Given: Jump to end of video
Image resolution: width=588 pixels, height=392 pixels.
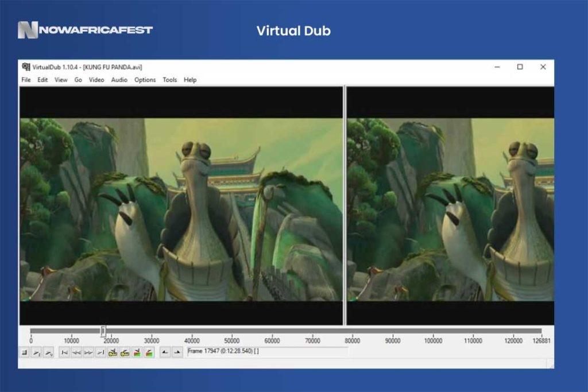Looking at the screenshot, I should pos(100,352).
